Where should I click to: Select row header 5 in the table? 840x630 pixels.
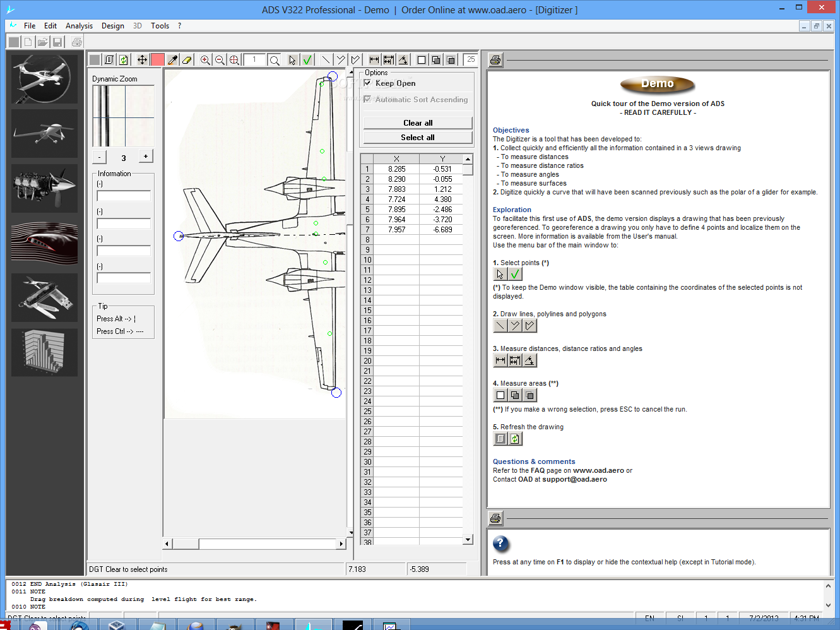(x=367, y=210)
